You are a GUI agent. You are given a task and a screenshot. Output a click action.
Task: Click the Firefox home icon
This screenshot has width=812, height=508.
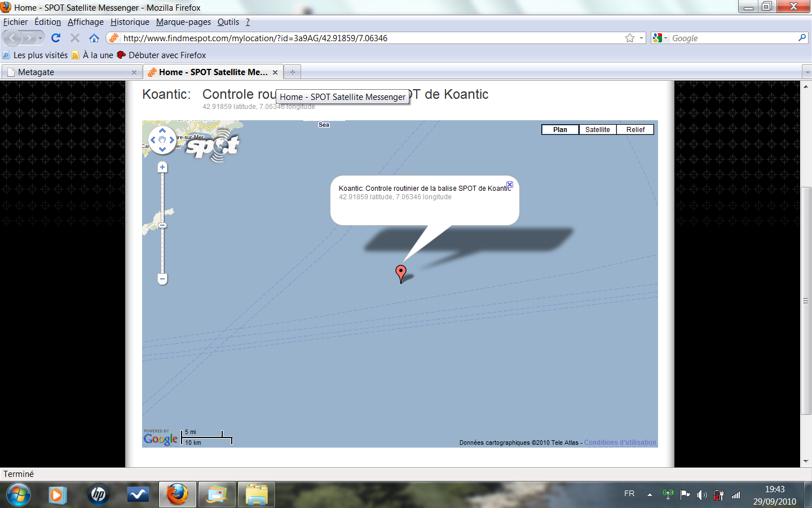pos(94,38)
